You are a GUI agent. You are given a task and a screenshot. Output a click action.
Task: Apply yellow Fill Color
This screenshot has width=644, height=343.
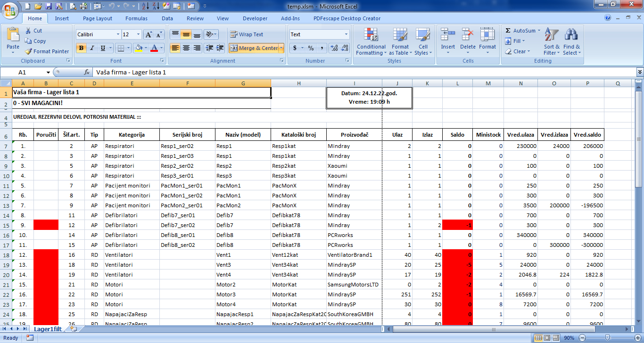point(138,48)
